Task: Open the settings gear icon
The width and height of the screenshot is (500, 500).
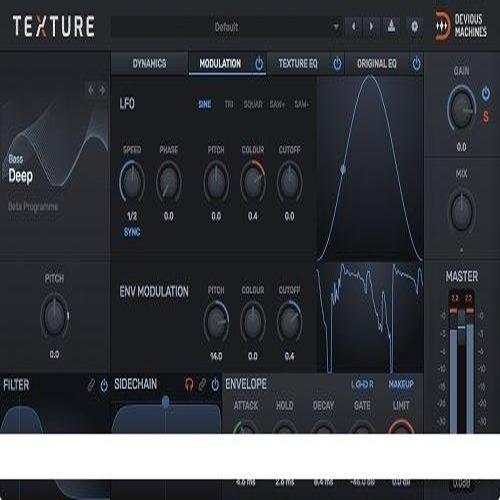Action: pos(414,26)
